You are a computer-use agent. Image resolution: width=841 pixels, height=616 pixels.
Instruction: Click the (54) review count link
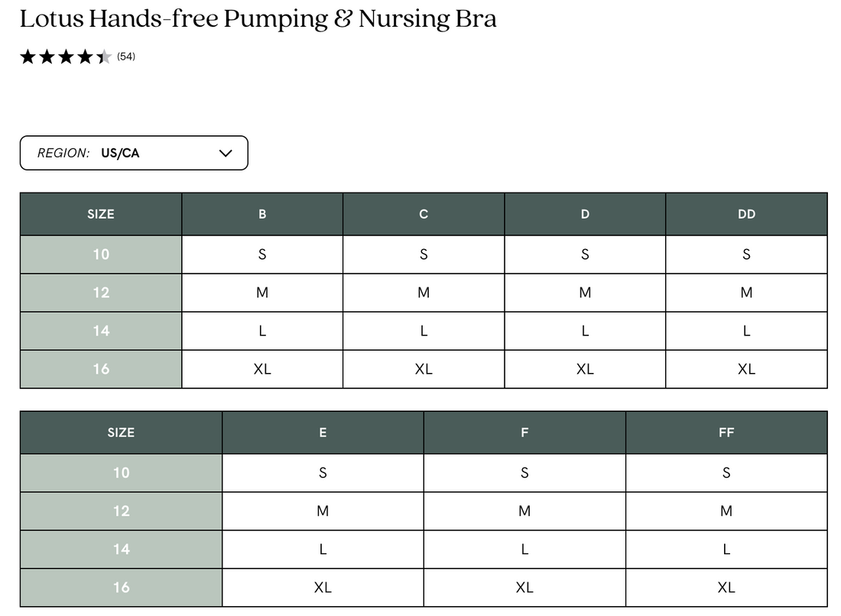pyautogui.click(x=125, y=56)
